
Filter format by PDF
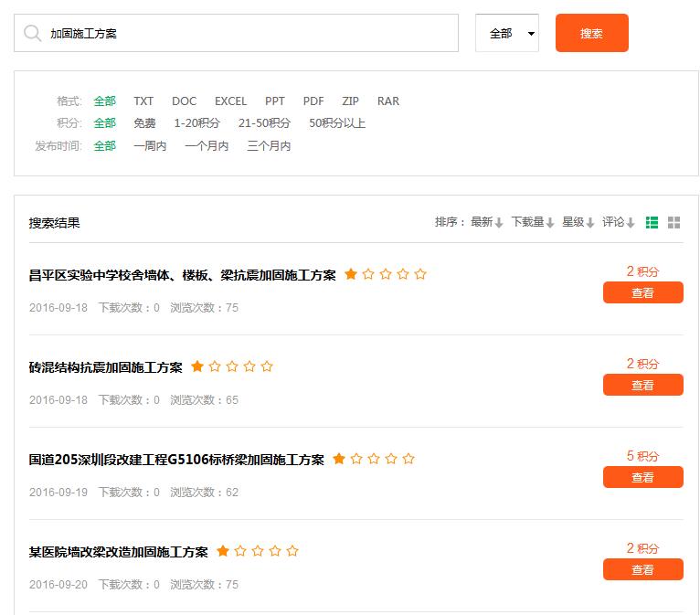coord(313,101)
